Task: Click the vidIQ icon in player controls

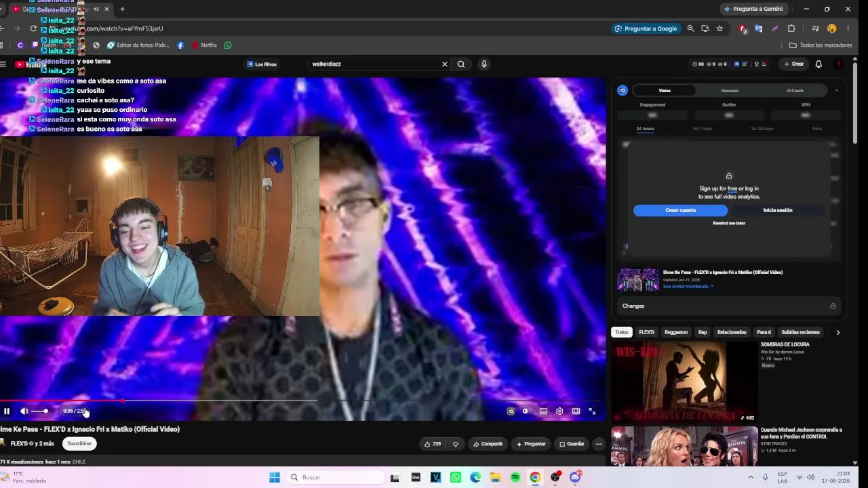Action: pyautogui.click(x=511, y=411)
